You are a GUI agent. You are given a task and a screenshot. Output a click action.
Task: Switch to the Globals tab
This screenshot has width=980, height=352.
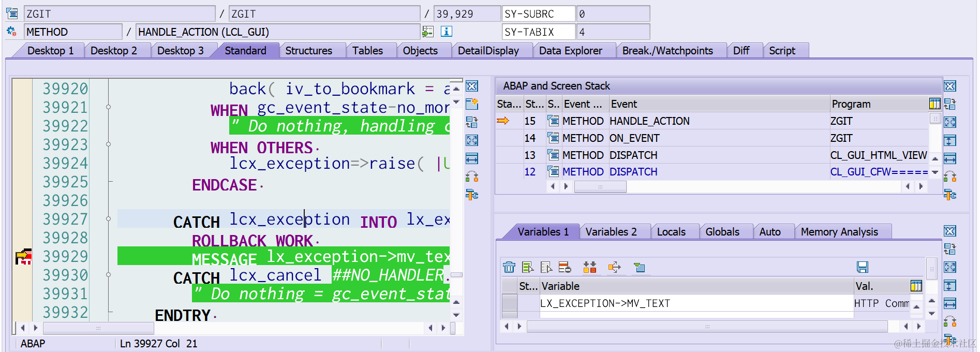[x=722, y=232]
